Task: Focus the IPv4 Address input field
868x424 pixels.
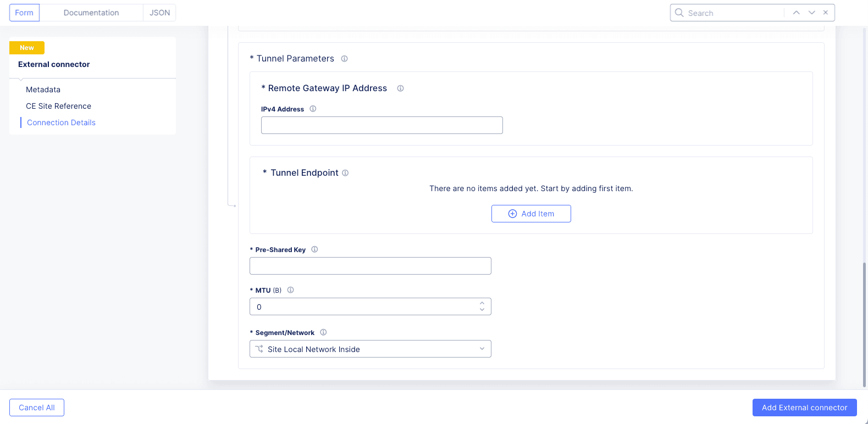Action: 382,125
